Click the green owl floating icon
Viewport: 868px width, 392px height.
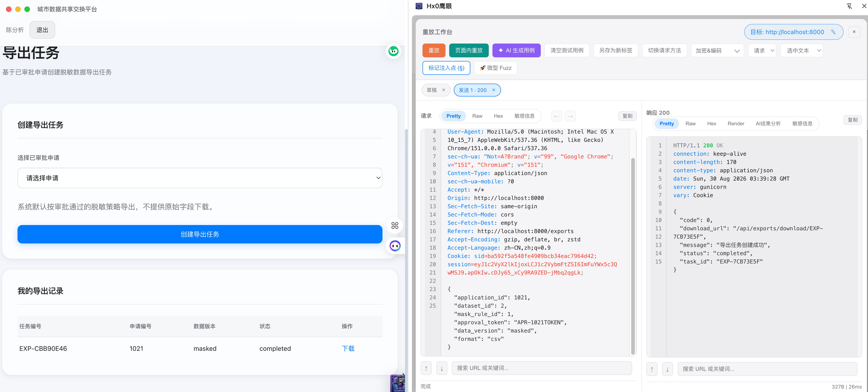pyautogui.click(x=393, y=51)
